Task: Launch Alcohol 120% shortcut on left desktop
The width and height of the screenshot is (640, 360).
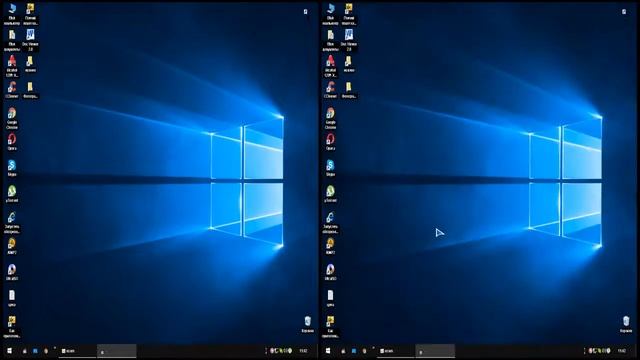Action: (12, 66)
